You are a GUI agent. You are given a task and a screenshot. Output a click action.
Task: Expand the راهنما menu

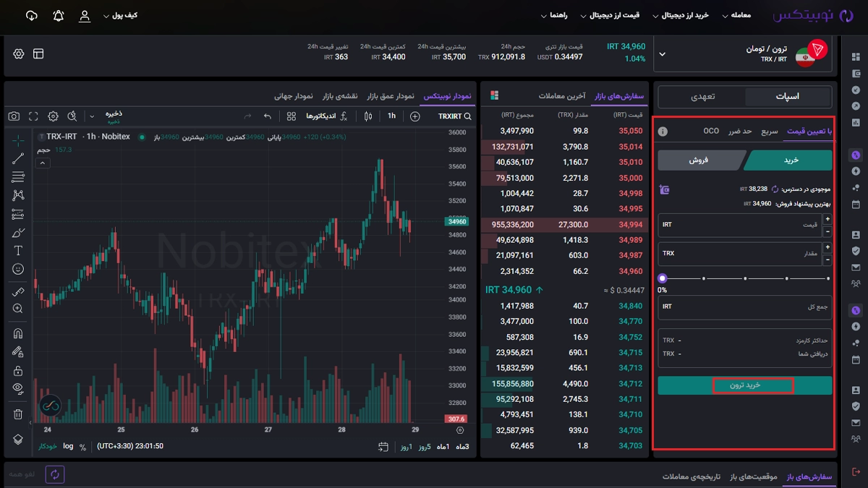pyautogui.click(x=553, y=15)
